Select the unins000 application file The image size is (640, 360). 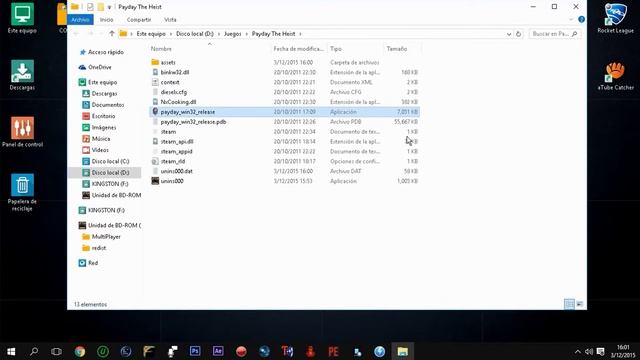pyautogui.click(x=172, y=181)
